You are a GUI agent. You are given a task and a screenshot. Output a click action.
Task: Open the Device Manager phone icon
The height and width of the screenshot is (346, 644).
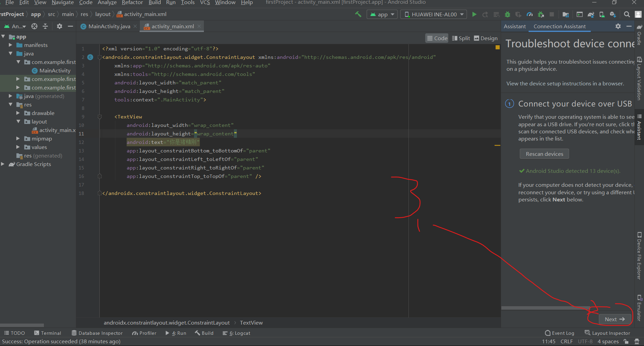(x=602, y=14)
